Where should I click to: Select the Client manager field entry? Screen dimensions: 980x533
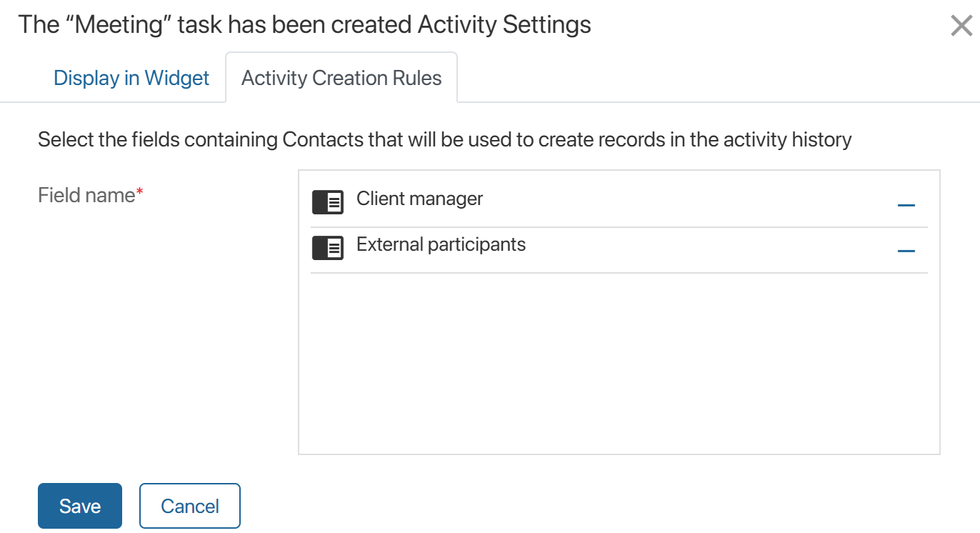coord(419,199)
